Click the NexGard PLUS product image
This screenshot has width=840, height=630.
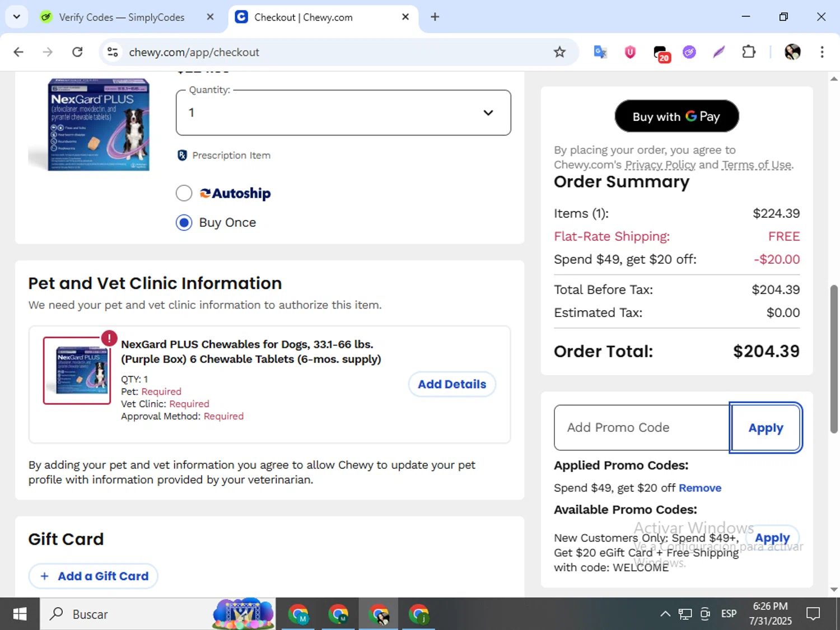tap(98, 124)
